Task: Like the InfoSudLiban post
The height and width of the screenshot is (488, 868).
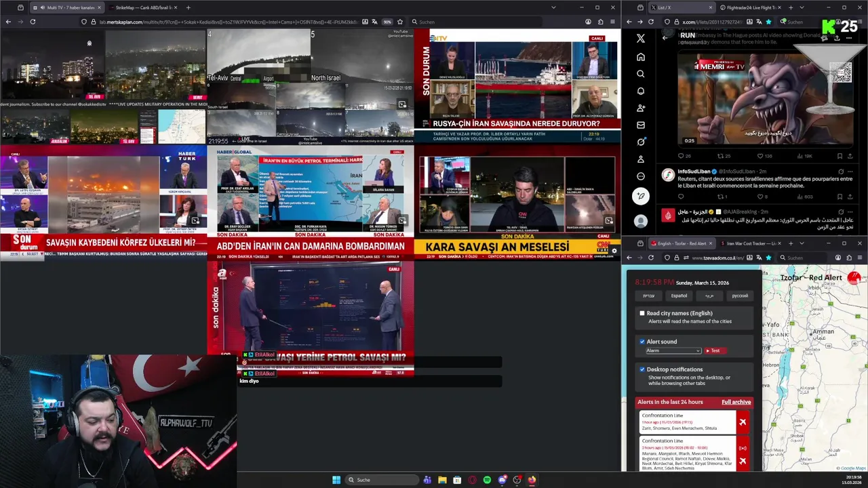Action: click(x=760, y=197)
